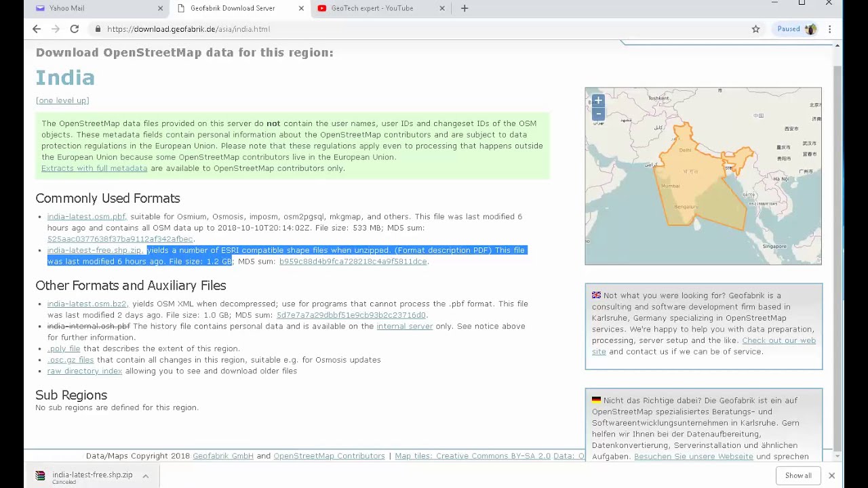Open the bz2 MD5 sum link
The height and width of the screenshot is (488, 868).
point(351,315)
